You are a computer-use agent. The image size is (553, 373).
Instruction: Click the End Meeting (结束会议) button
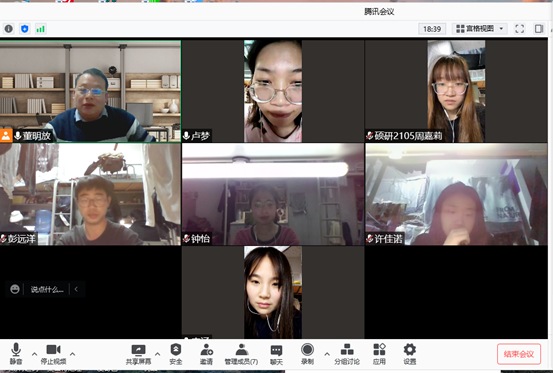pyautogui.click(x=519, y=354)
